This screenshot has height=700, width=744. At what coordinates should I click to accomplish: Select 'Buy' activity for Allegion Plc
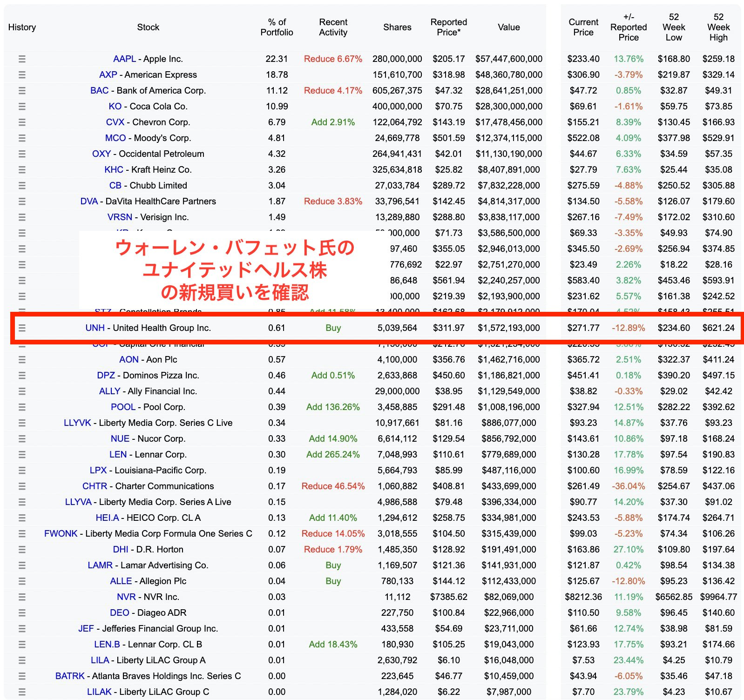point(333,581)
